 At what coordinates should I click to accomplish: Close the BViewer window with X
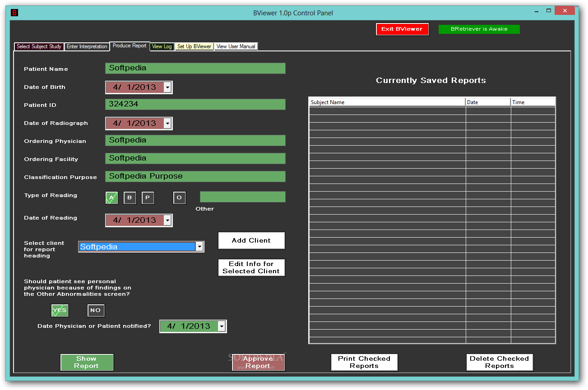tap(565, 10)
